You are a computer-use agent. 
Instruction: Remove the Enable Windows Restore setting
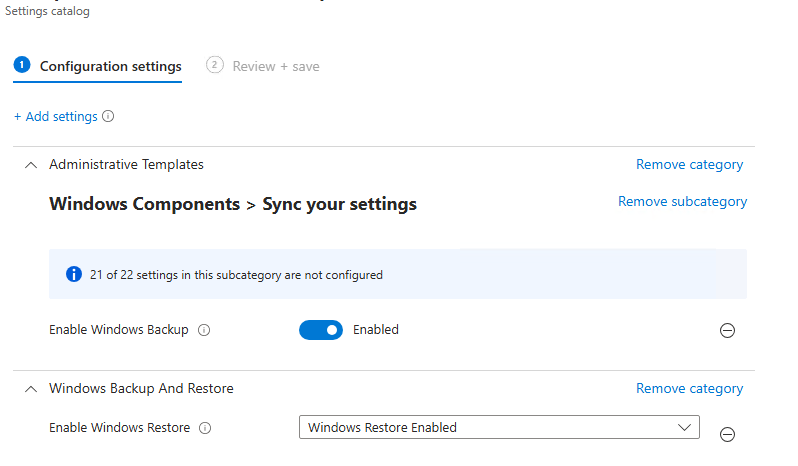(727, 434)
